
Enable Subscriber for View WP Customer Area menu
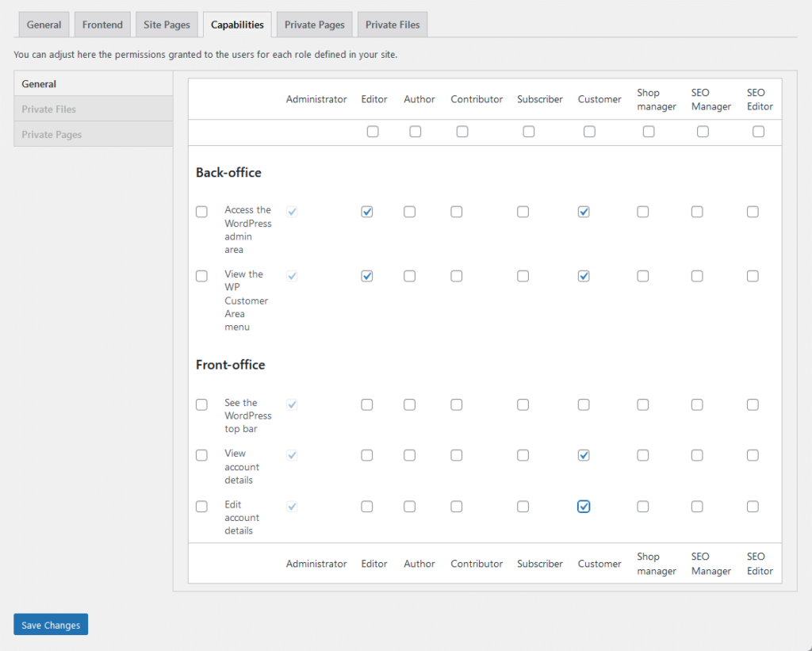tap(523, 276)
